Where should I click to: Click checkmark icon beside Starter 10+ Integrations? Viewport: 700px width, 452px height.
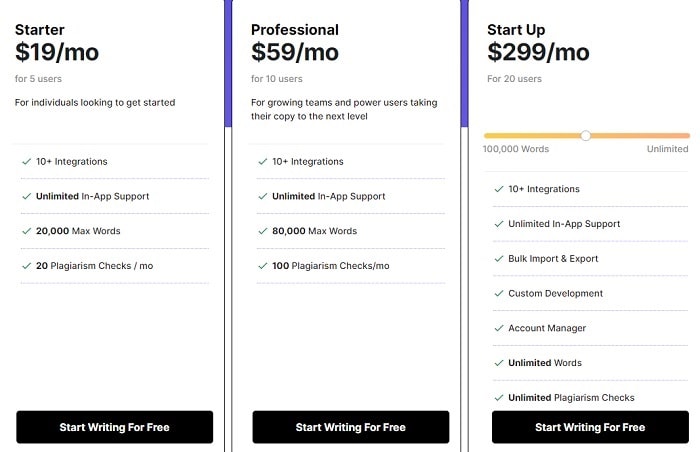click(26, 162)
